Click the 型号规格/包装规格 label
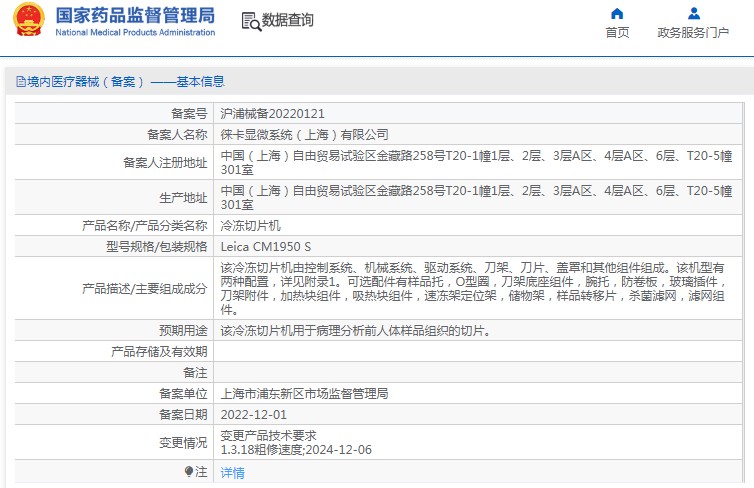Screen dimensions: 754x488 [157, 247]
